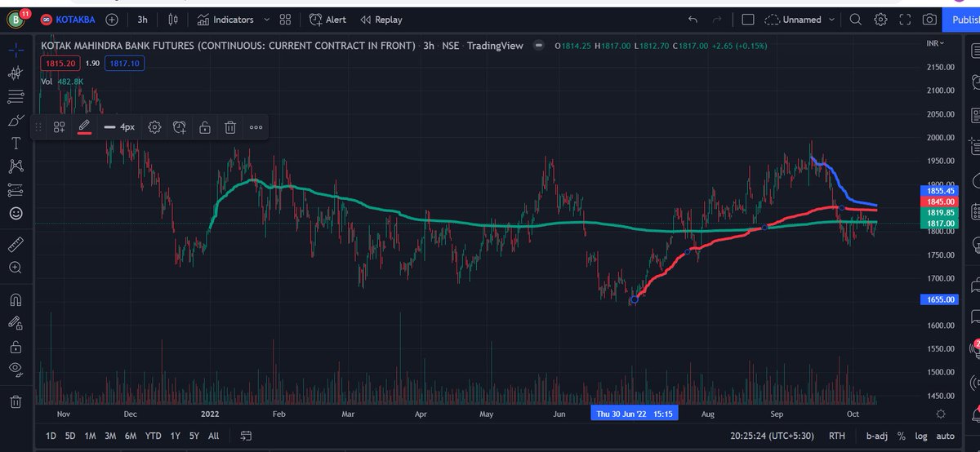Open more options in floating toolbar

pyautogui.click(x=256, y=127)
